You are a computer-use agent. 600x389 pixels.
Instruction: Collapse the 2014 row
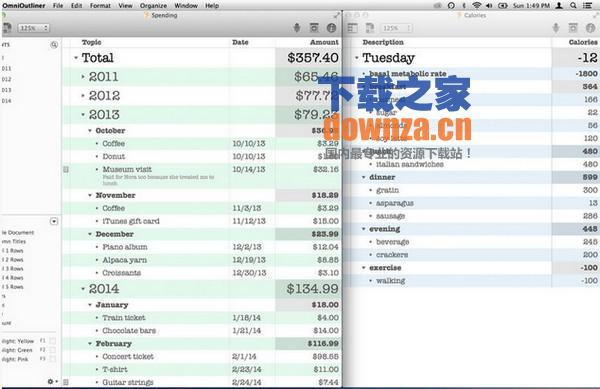(x=83, y=289)
